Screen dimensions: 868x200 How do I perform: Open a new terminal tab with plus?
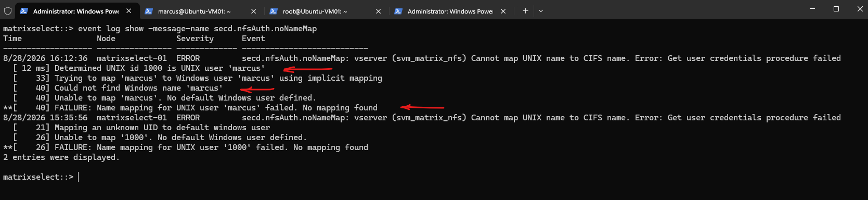(525, 11)
